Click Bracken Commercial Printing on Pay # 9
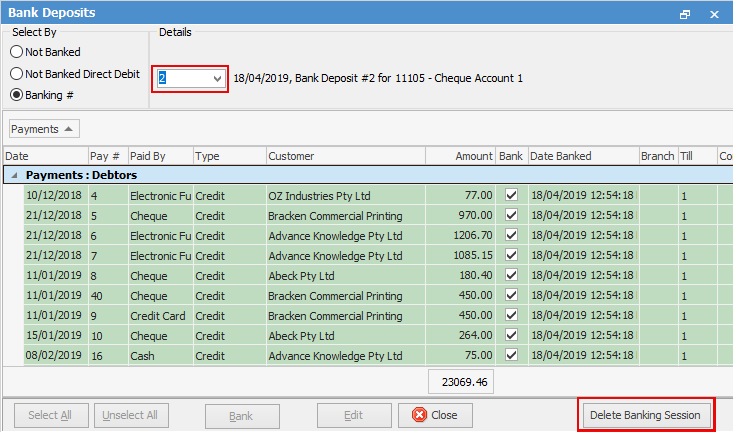733x432 pixels. point(346,316)
